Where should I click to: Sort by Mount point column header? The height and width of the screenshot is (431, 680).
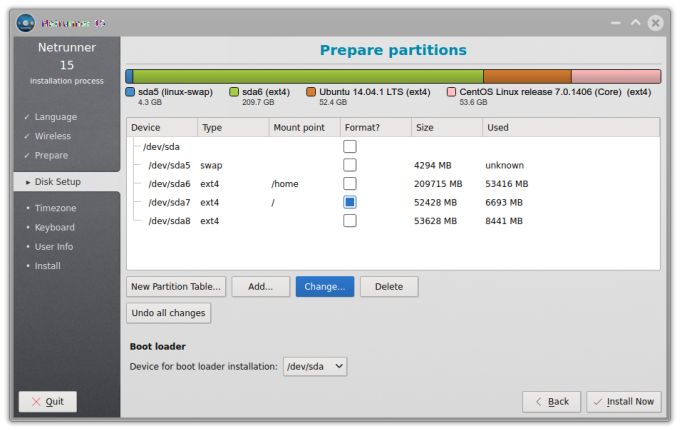coord(304,127)
